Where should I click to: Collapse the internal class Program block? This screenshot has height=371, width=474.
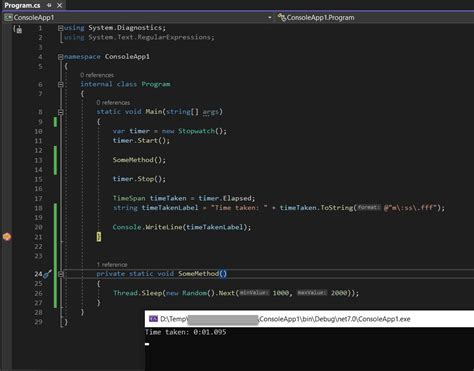pyautogui.click(x=61, y=85)
